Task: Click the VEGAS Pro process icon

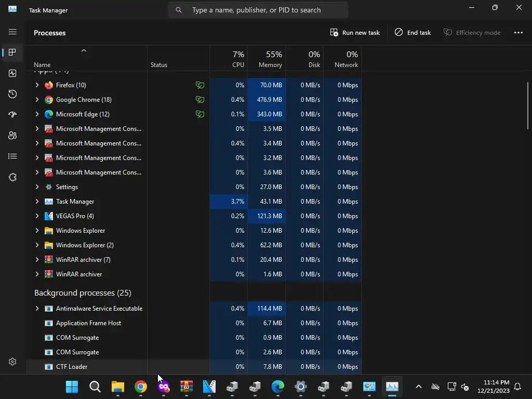Action: click(49, 216)
